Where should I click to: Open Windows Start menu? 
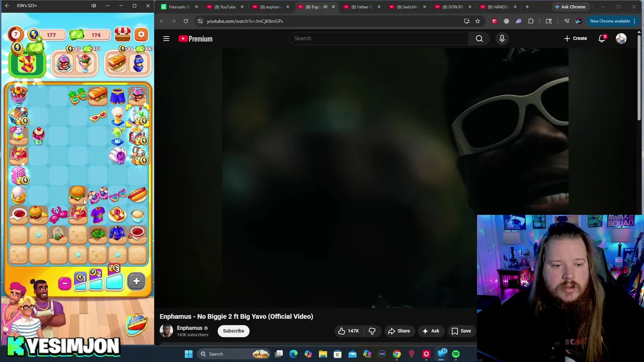189,354
